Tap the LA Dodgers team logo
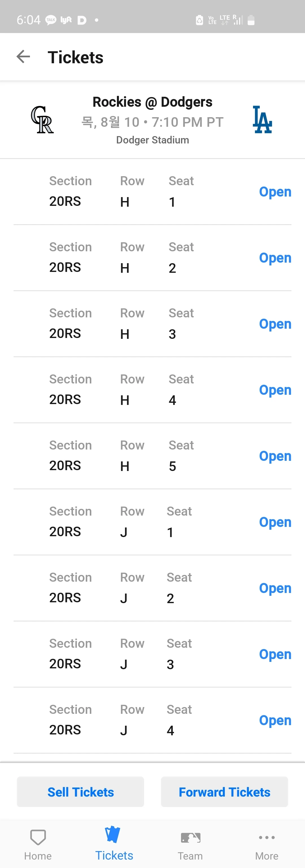 (x=262, y=120)
